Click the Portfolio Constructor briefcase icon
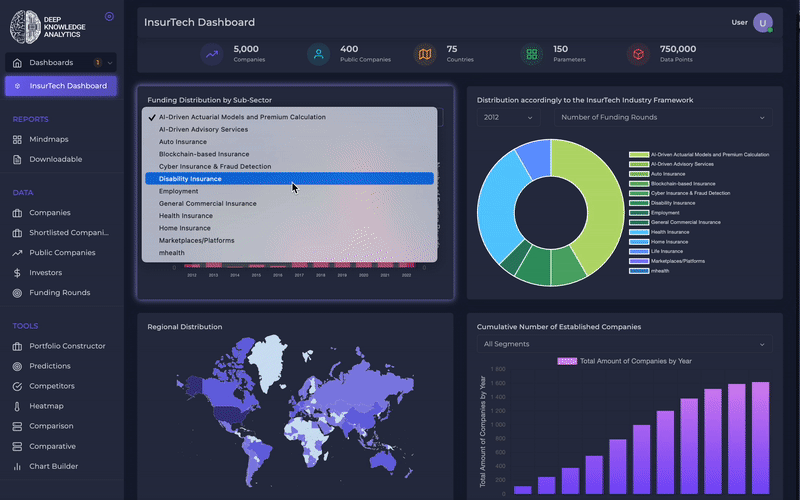Viewport: 800px width, 500px height. (x=17, y=346)
